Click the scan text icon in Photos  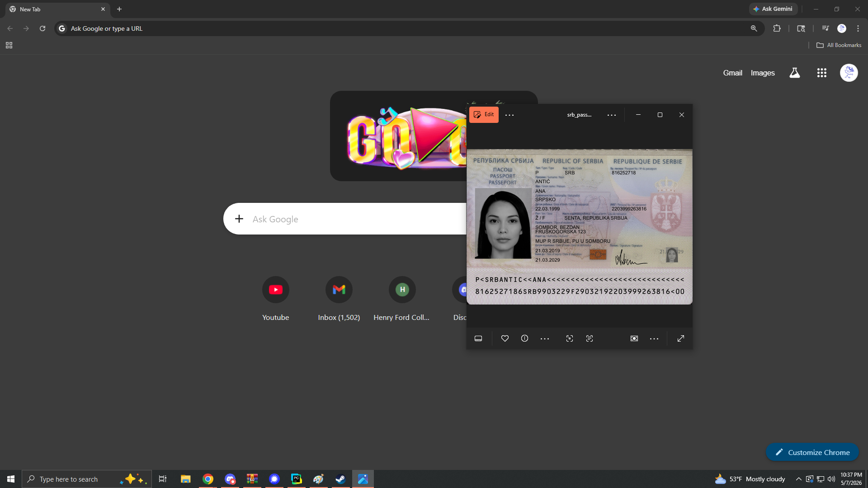click(x=590, y=338)
